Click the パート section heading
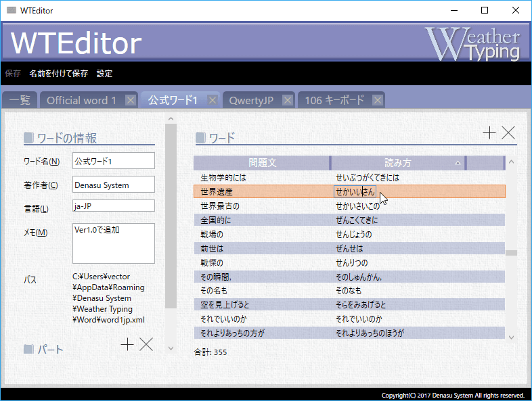Image resolution: width=532 pixels, height=401 pixels. coord(50,349)
